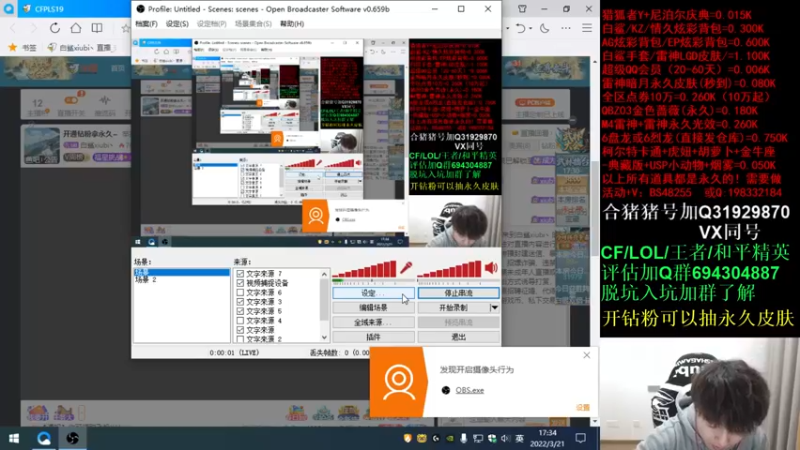Open the NVIDIA tray icon
Screen dimensions: 800x450
449,438
